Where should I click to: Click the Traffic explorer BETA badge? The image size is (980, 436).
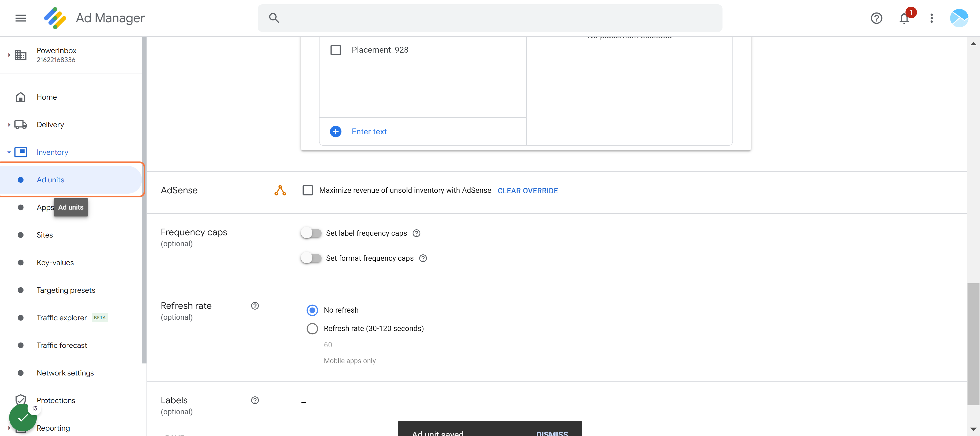tap(100, 317)
